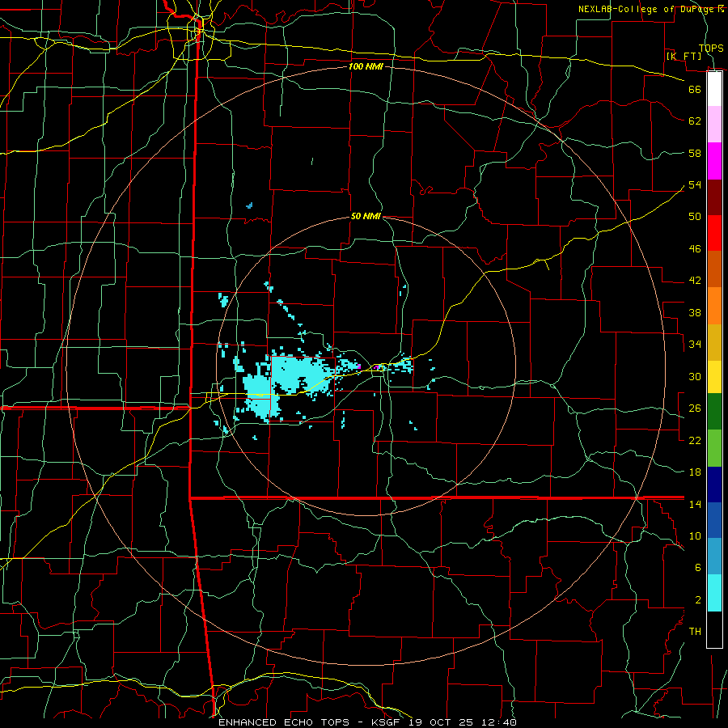Click the 50 NMI range ring label

click(366, 216)
